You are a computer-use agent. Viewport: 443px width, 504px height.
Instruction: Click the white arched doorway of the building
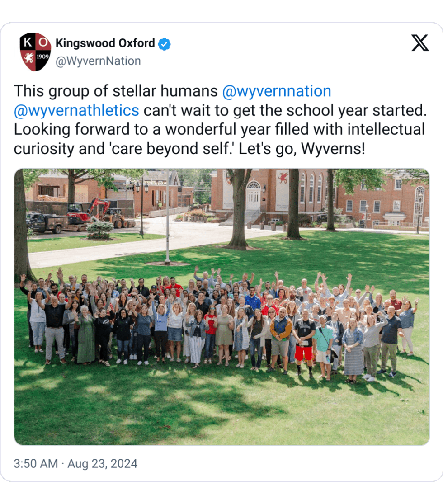tap(253, 195)
